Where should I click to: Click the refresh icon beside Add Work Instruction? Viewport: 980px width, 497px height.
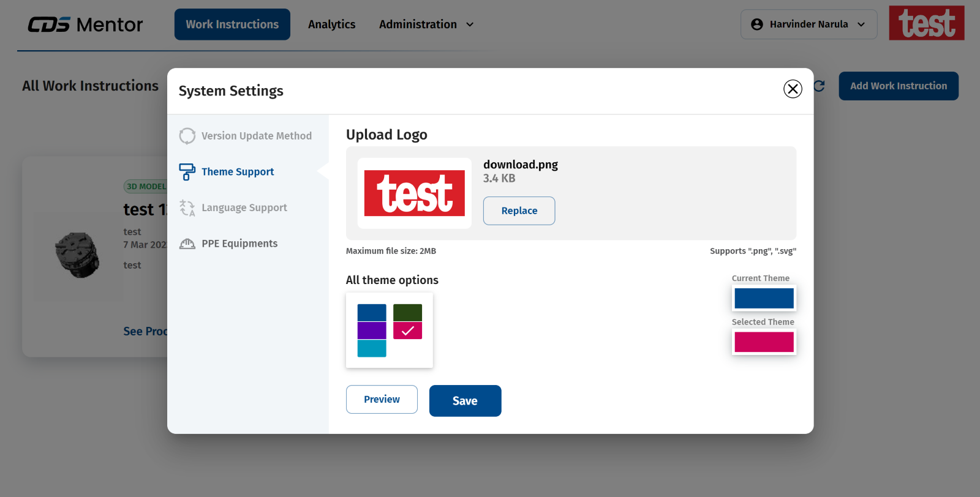[819, 86]
